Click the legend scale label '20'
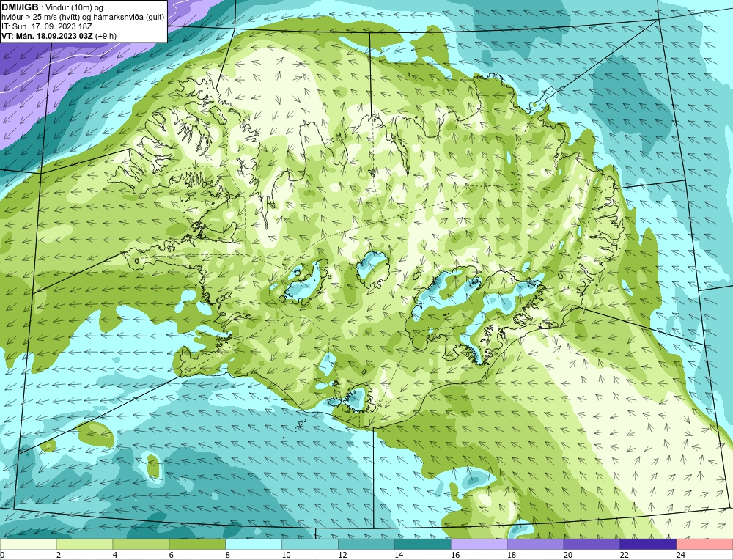This screenshot has height=560, width=733. click(x=568, y=555)
